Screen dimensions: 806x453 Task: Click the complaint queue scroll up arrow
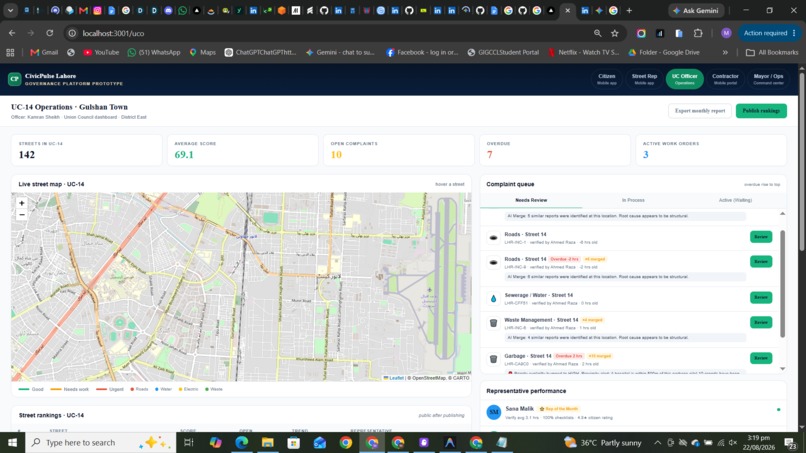782,213
